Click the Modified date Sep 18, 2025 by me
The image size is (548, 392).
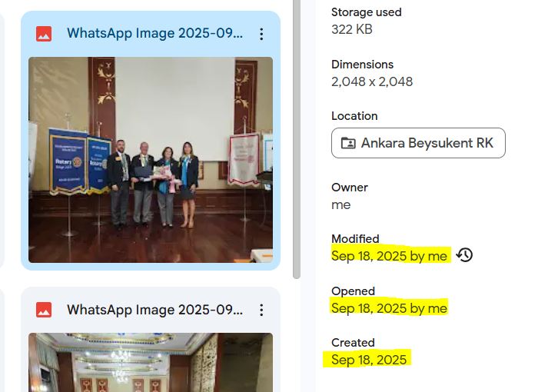[389, 256]
